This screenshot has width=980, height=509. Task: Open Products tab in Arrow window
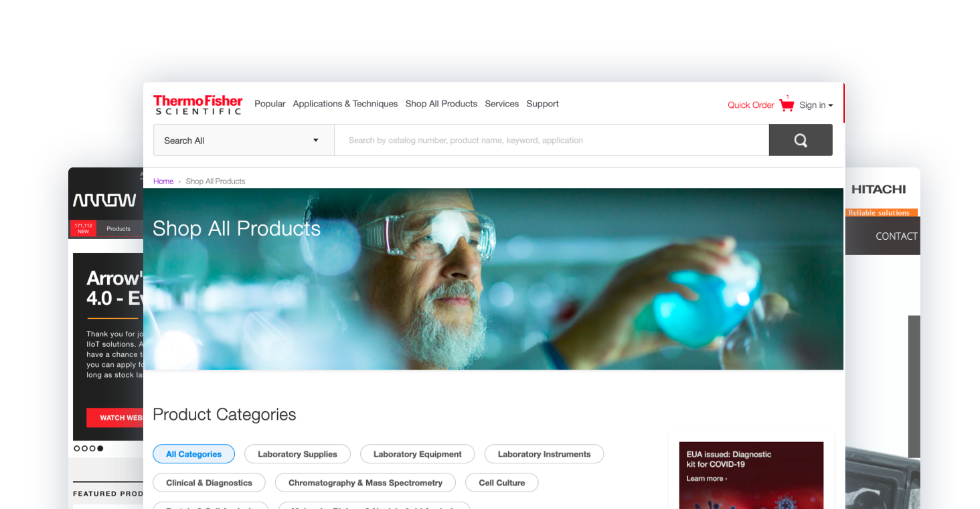coord(118,229)
